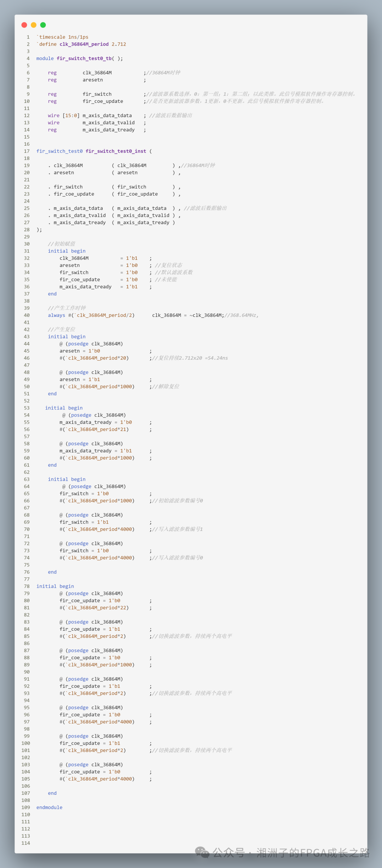Click the m_axis_data_tready = 1'b0 assignment on line 55

point(96,422)
